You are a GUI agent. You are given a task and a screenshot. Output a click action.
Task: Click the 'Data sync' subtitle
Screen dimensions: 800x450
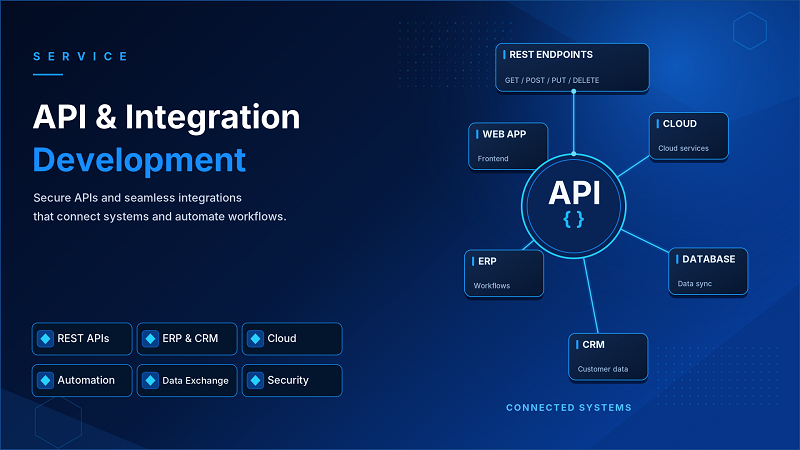[694, 284]
